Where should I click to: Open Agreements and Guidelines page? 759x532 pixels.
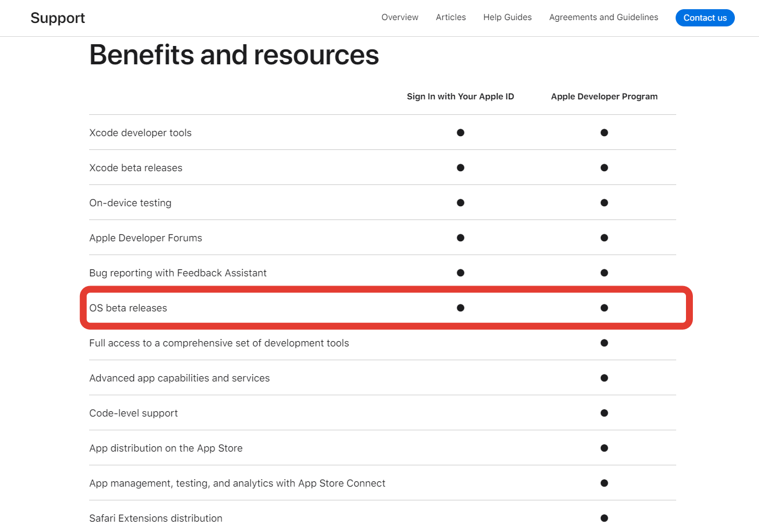[x=603, y=17]
